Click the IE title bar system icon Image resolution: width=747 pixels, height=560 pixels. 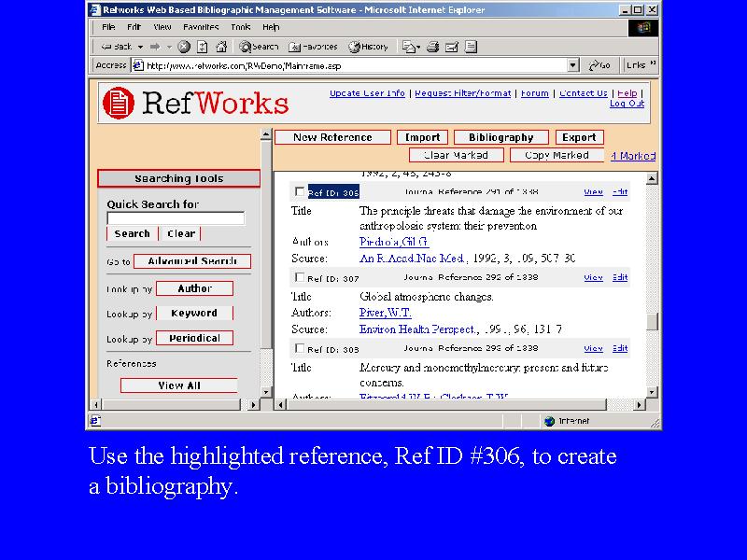click(95, 9)
